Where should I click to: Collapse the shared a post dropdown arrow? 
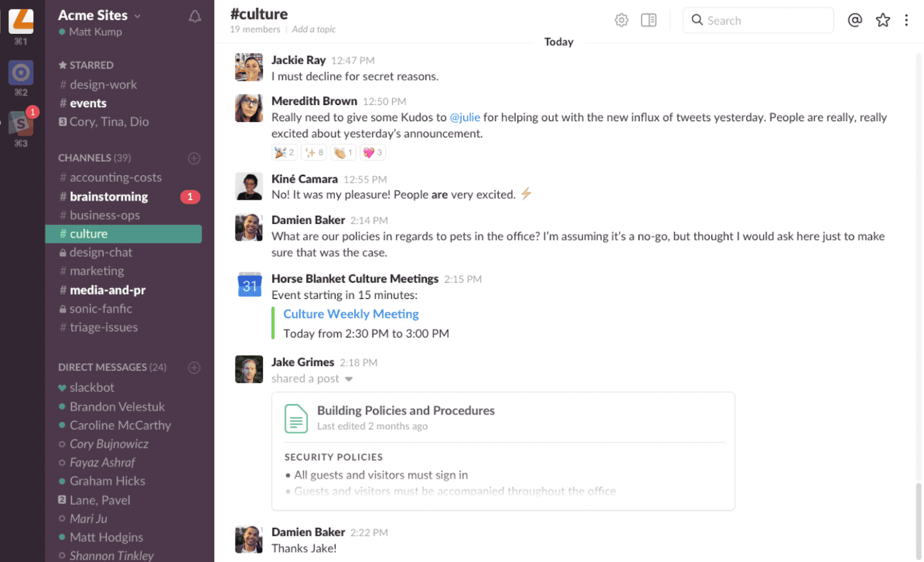(349, 379)
